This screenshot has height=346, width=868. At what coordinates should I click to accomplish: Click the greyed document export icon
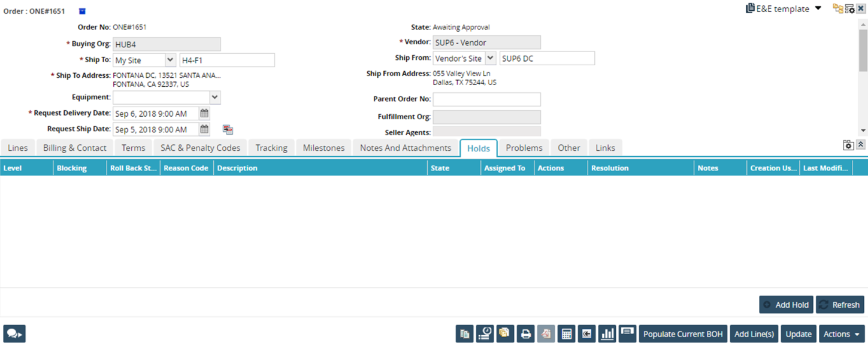pyautogui.click(x=546, y=334)
